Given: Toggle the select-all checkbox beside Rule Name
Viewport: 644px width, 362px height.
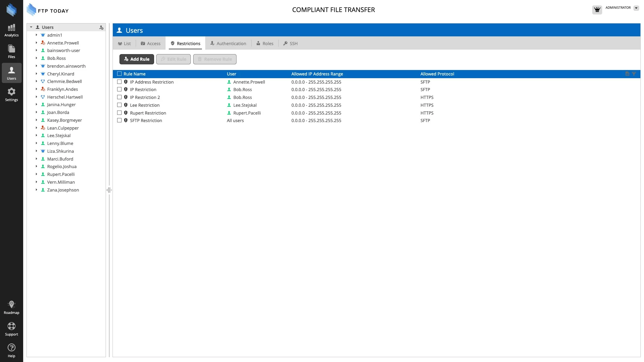Looking at the screenshot, I should [x=119, y=74].
